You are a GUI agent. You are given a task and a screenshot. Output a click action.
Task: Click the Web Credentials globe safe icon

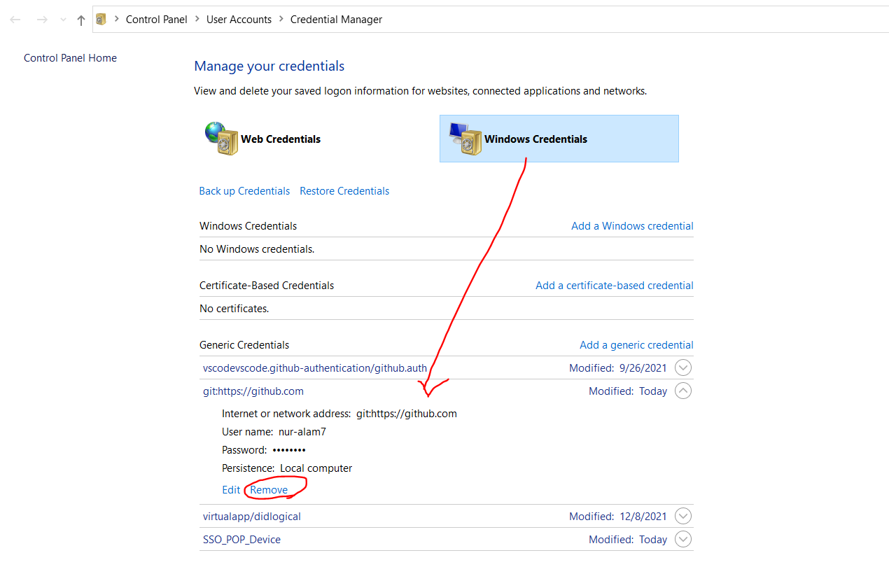pyautogui.click(x=222, y=138)
